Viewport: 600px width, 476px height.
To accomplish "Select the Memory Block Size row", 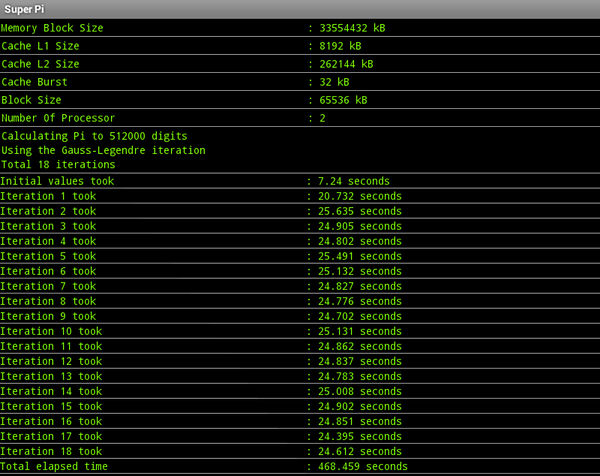I will pyautogui.click(x=300, y=28).
